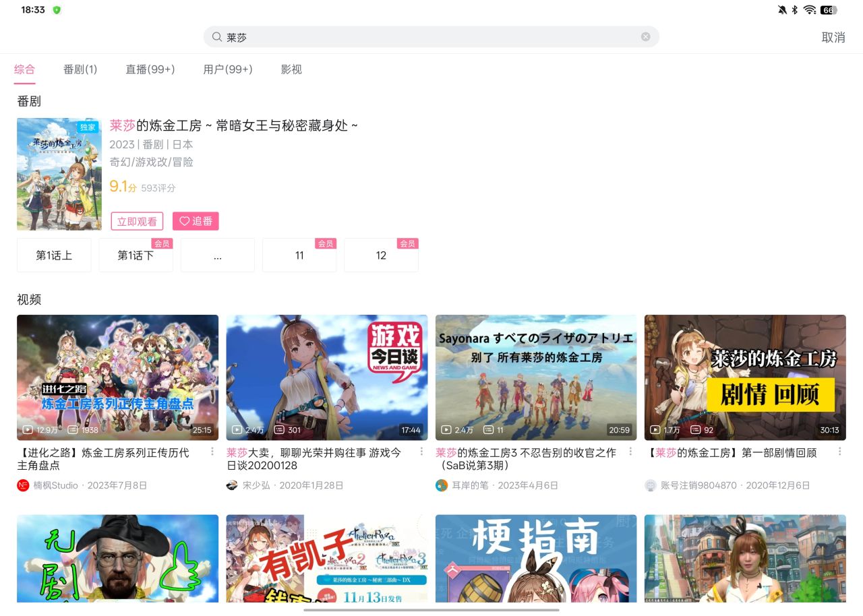This screenshot has height=616, width=863.
Task: Open 楠枫Studio uploader avatar
Action: click(23, 485)
